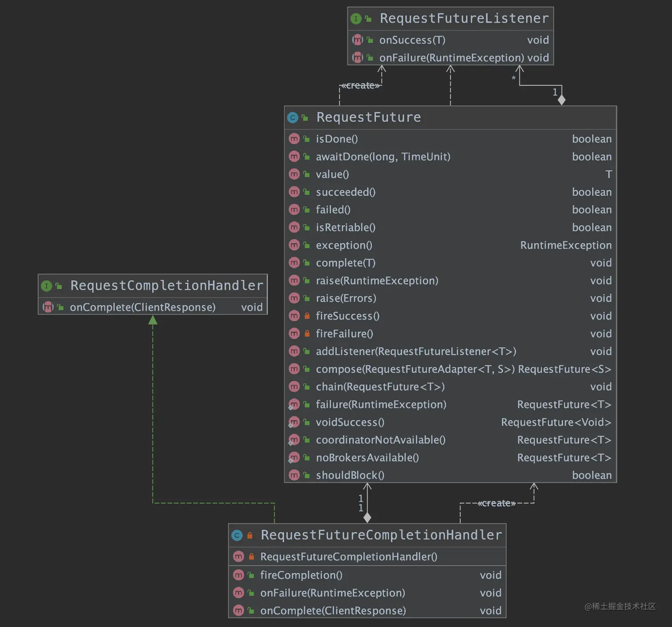Image resolution: width=672 pixels, height=627 pixels.
Task: Click the method icon beside onSuccess(T)
Action: coord(357,40)
